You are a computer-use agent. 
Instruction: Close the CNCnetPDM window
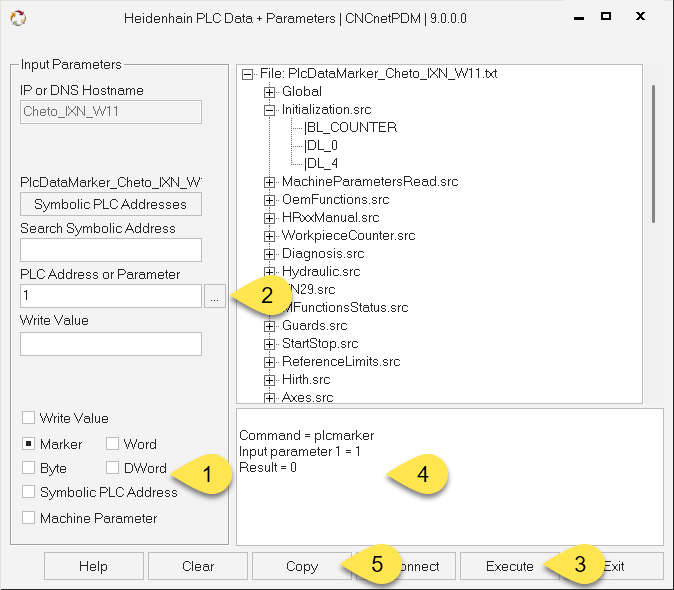coord(640,16)
